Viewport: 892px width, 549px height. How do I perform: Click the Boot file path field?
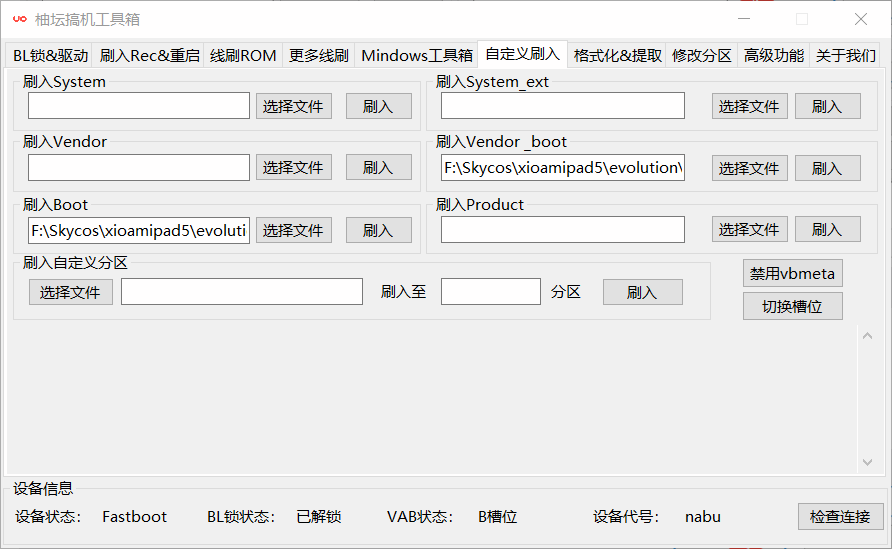pyautogui.click(x=139, y=230)
